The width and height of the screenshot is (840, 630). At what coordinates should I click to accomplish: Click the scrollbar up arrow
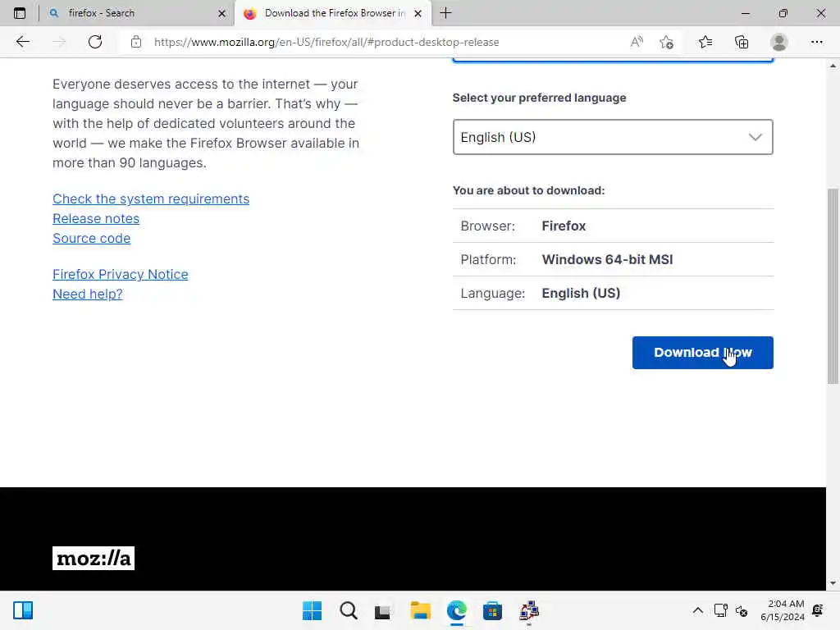833,66
